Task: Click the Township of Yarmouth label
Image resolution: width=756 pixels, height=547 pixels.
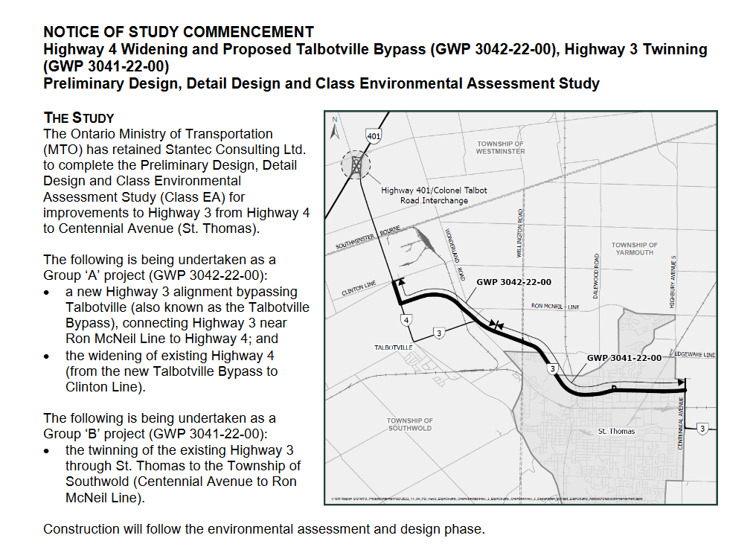Action: coord(634,249)
